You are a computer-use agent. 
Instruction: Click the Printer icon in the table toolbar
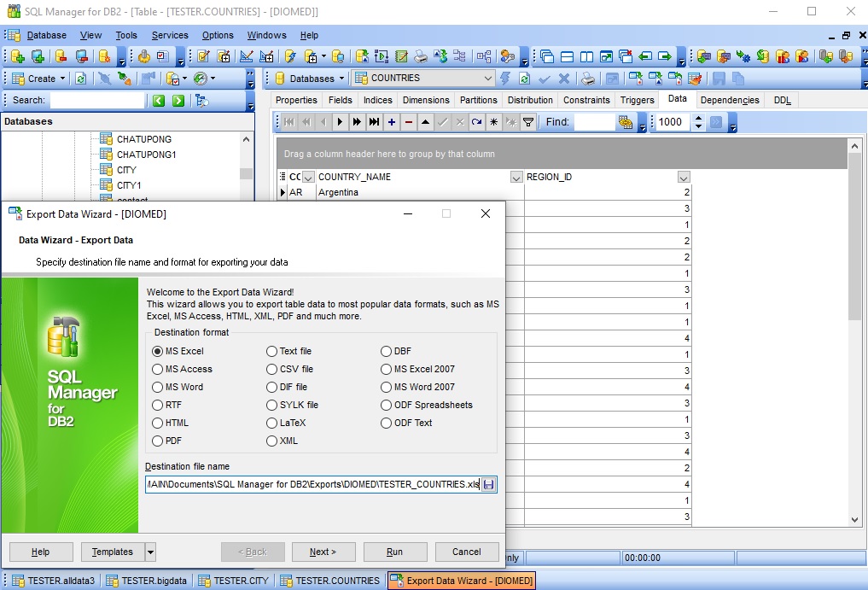click(588, 79)
